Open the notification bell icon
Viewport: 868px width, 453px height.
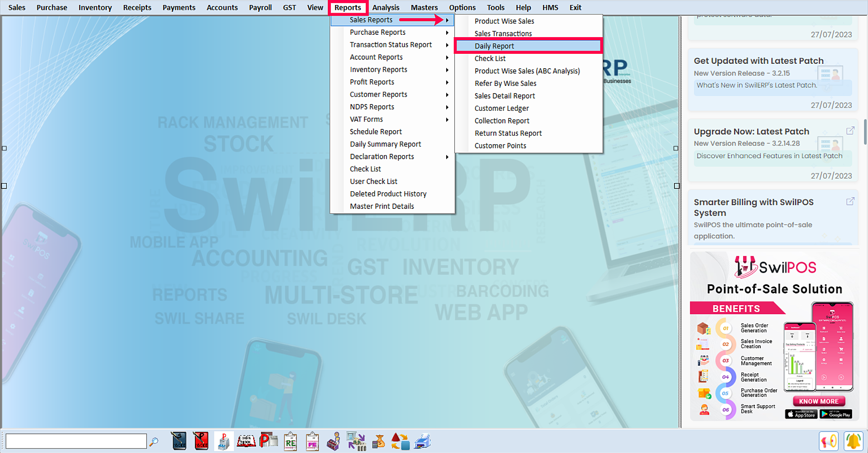[x=853, y=441]
